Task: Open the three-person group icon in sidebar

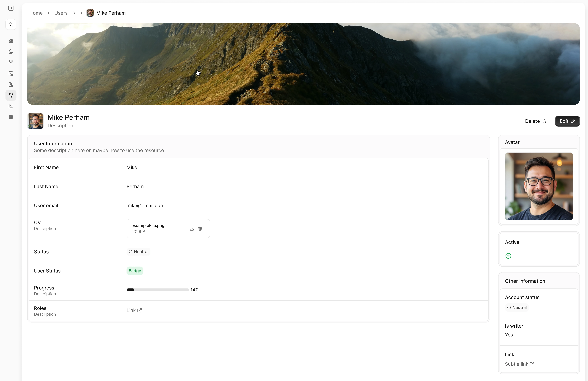Action: 11,62
